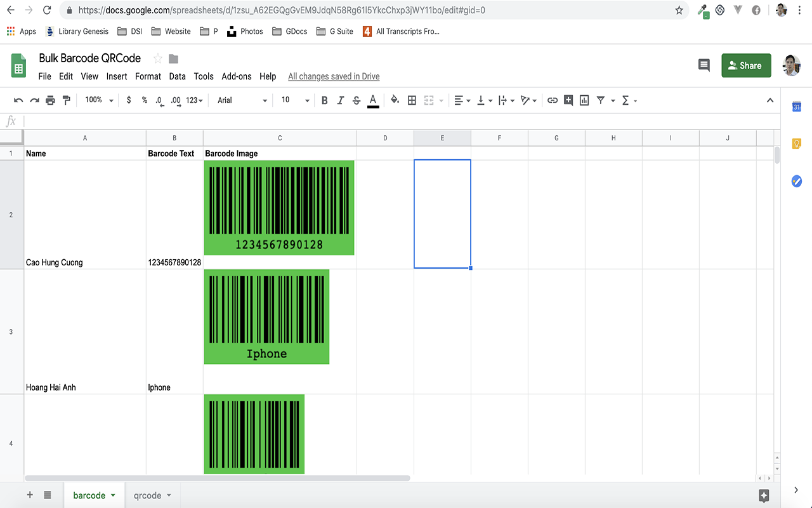The width and height of the screenshot is (812, 508).
Task: Click the Add Sheet plus icon
Action: pyautogui.click(x=30, y=495)
